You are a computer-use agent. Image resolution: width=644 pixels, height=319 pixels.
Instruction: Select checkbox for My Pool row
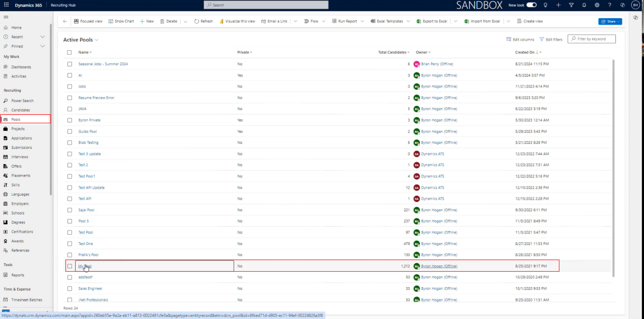tap(69, 266)
